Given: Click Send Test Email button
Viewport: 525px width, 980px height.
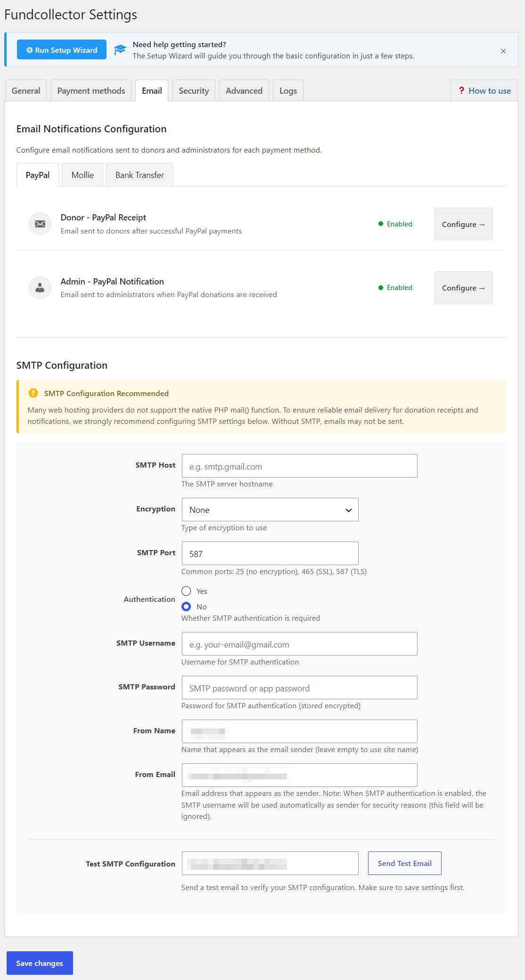Looking at the screenshot, I should [405, 863].
